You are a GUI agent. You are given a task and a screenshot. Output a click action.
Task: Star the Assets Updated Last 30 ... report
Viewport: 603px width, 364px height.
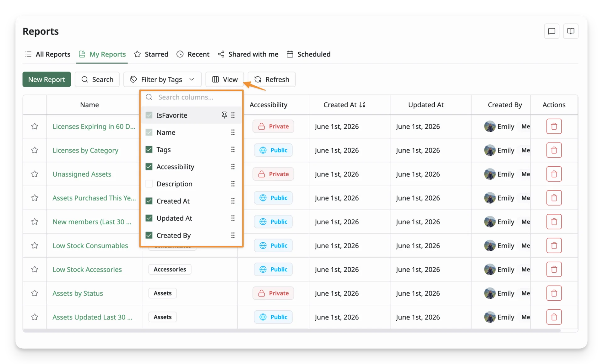click(x=35, y=317)
